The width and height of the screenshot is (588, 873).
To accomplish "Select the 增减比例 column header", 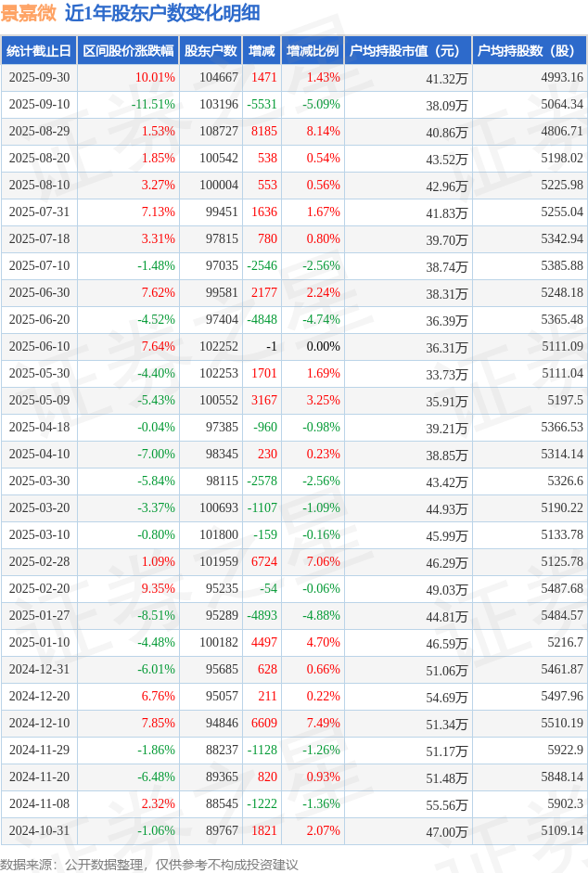I will (313, 51).
